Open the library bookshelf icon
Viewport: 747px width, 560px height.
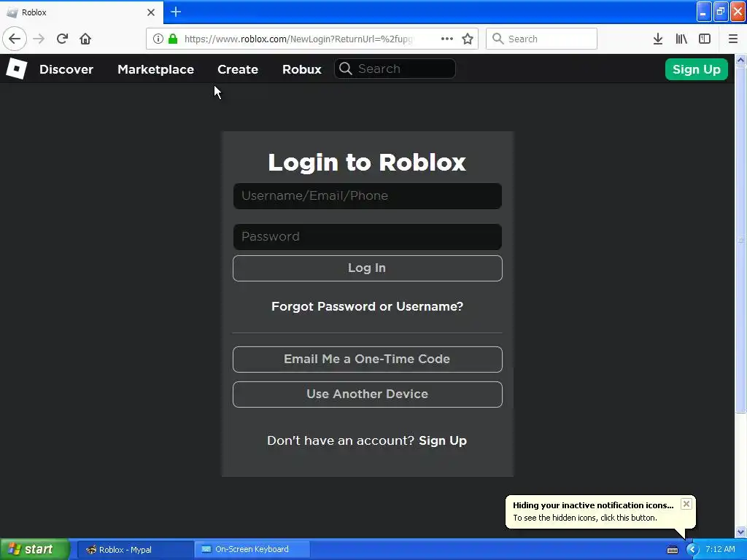point(681,39)
